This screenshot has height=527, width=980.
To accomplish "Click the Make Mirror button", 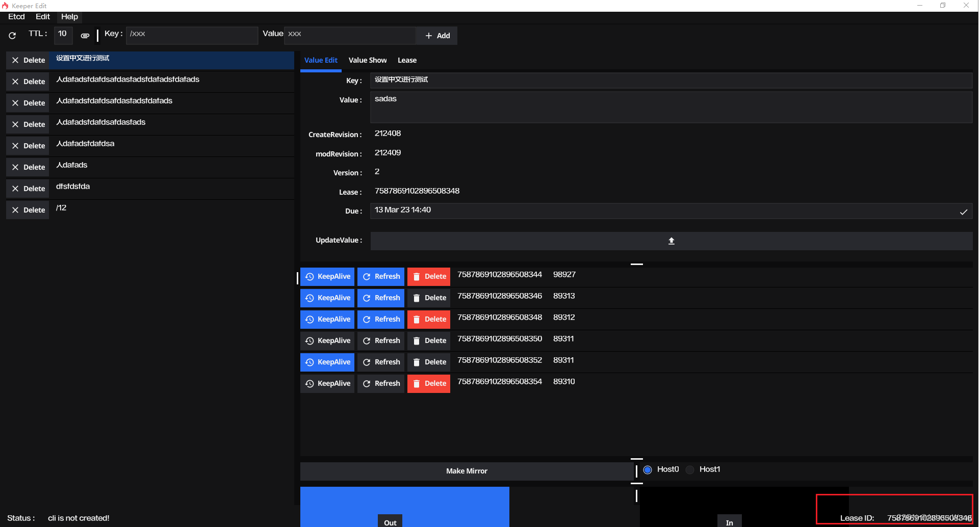I will [467, 471].
